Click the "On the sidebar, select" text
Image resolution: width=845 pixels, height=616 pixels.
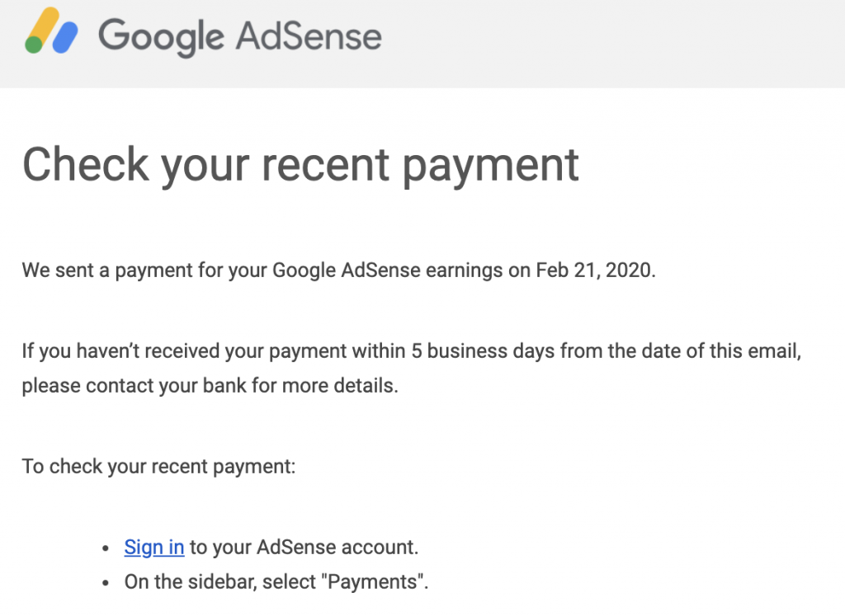[x=223, y=582]
